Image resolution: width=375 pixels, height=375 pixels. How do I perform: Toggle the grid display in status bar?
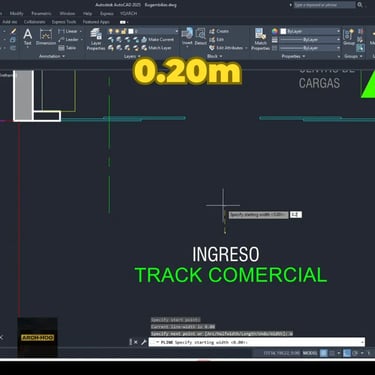pyautogui.click(x=323, y=353)
